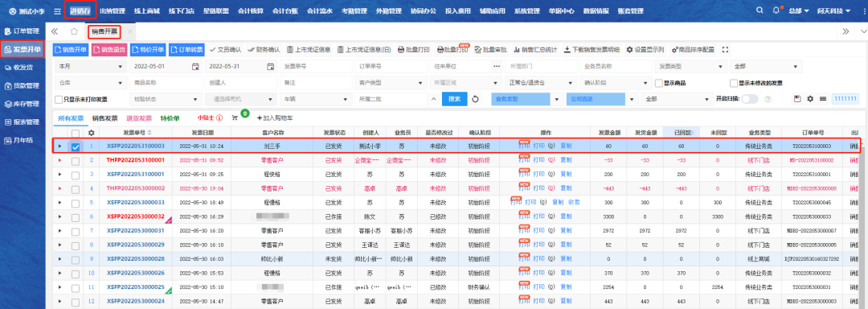Image resolution: width=868 pixels, height=309 pixels.
Task: Switch to the 销售发票 tab
Action: [104, 118]
